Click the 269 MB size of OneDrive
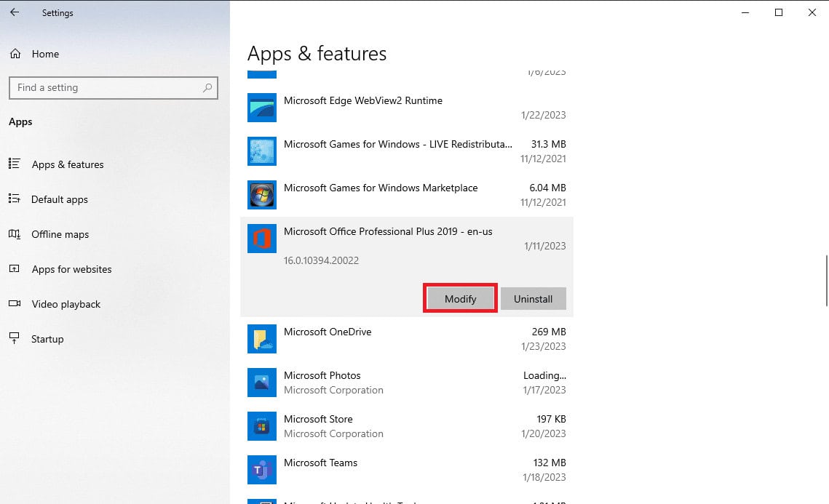Image resolution: width=829 pixels, height=504 pixels. click(x=549, y=332)
